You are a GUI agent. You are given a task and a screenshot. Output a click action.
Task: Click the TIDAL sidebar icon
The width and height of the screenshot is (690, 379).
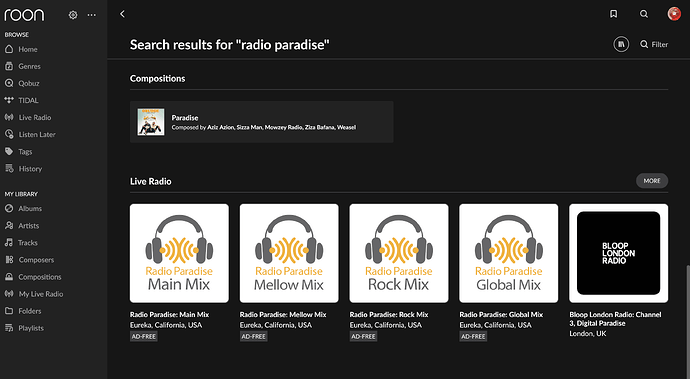(9, 100)
